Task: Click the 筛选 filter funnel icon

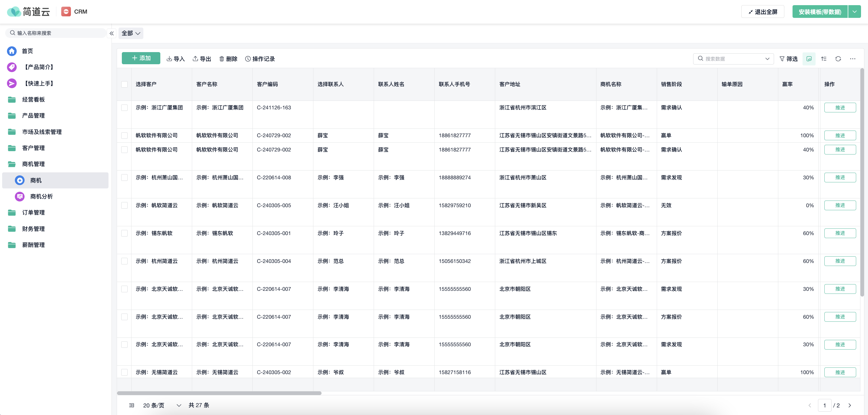Action: (782, 59)
